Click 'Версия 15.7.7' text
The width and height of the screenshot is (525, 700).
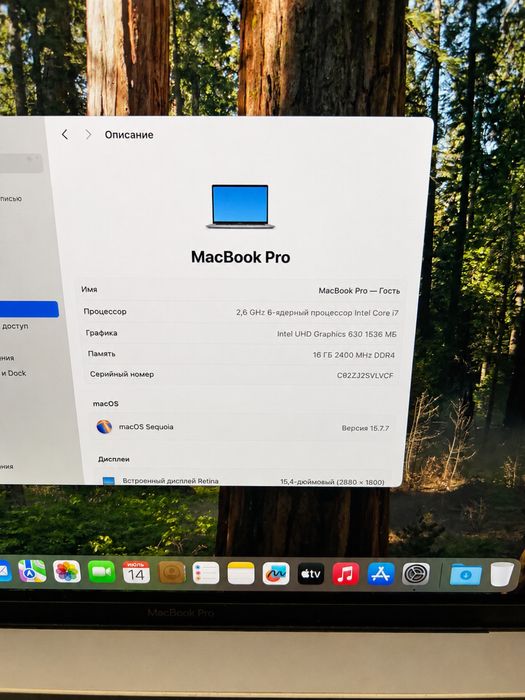[365, 428]
